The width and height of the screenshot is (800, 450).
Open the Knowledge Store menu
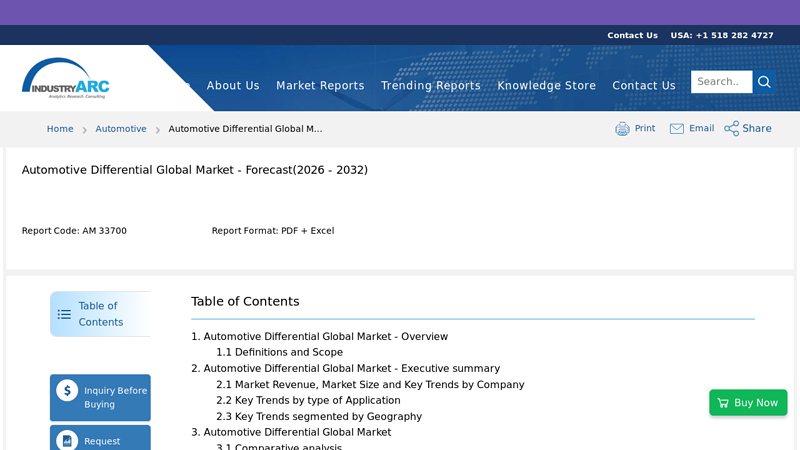tap(546, 86)
